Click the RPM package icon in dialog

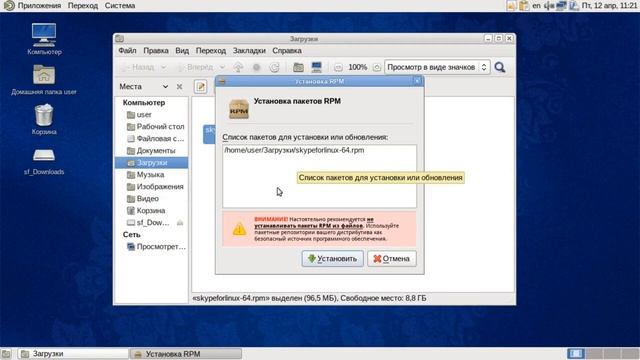point(239,109)
